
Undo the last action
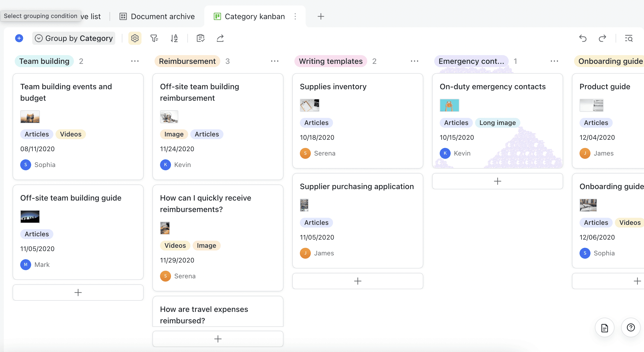[x=583, y=38]
